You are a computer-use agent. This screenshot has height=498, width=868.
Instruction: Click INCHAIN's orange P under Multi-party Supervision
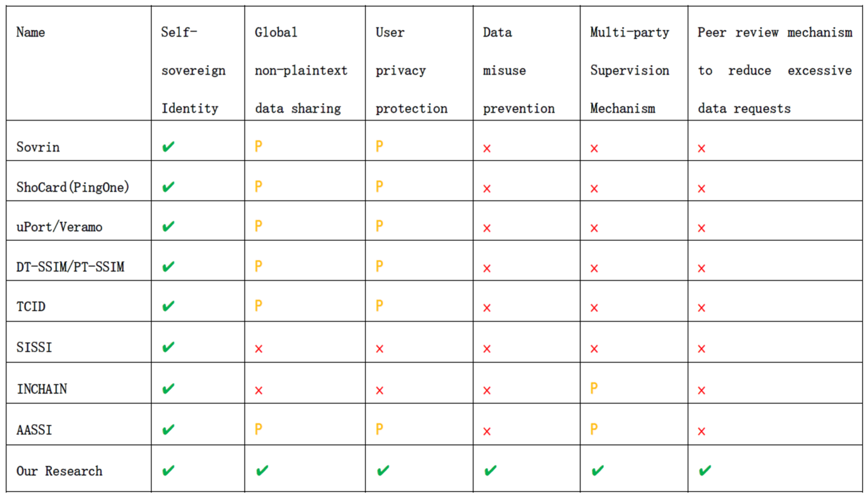point(594,388)
